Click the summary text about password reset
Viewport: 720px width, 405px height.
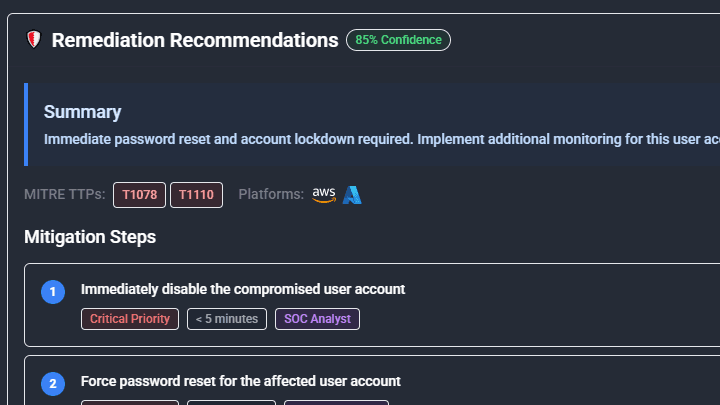[x=382, y=139]
